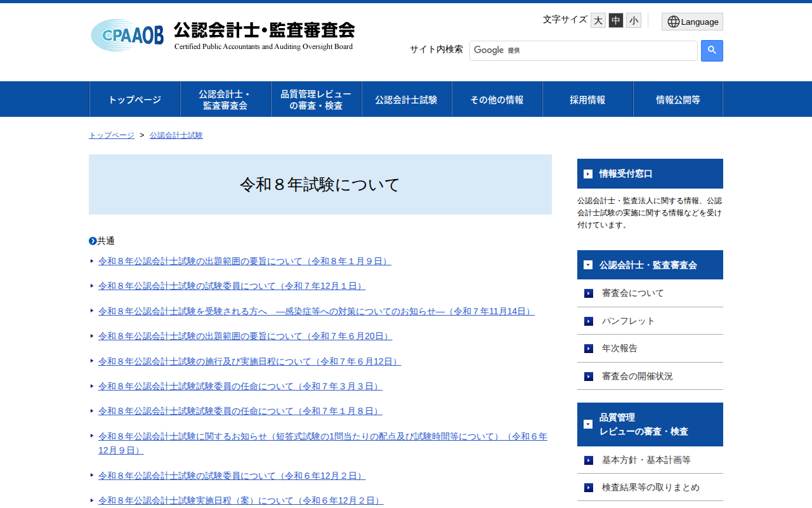812x508 pixels.
Task: Open the 短答式試験の配点及び試験時間 notice link
Action: (323, 443)
